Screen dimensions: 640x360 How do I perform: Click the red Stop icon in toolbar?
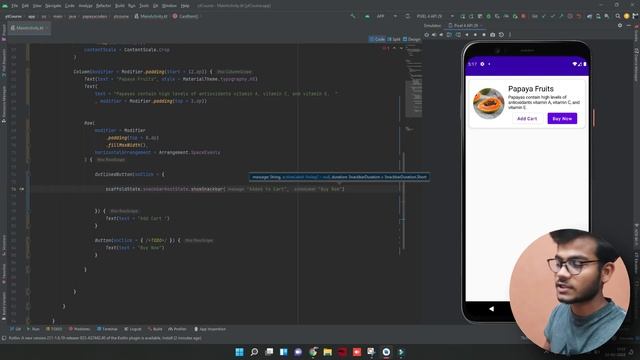coord(524,16)
